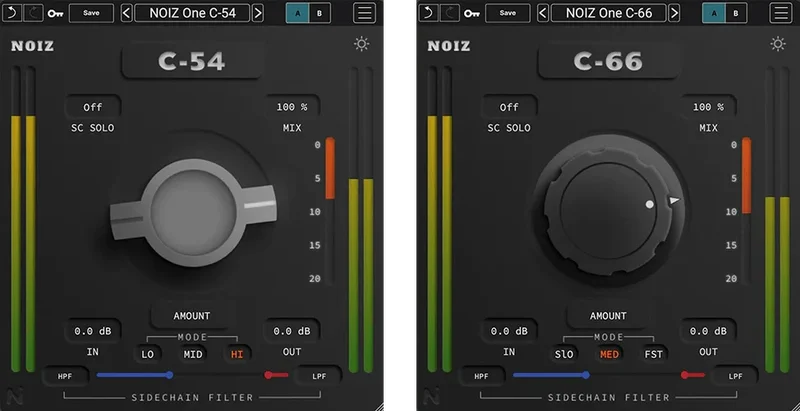The width and height of the screenshot is (800, 411).
Task: Click the C-66 model name display
Action: pos(608,62)
